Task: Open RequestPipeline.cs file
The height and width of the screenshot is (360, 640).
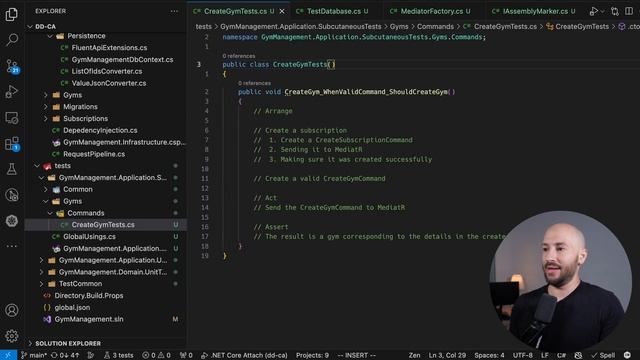Action: point(94,154)
